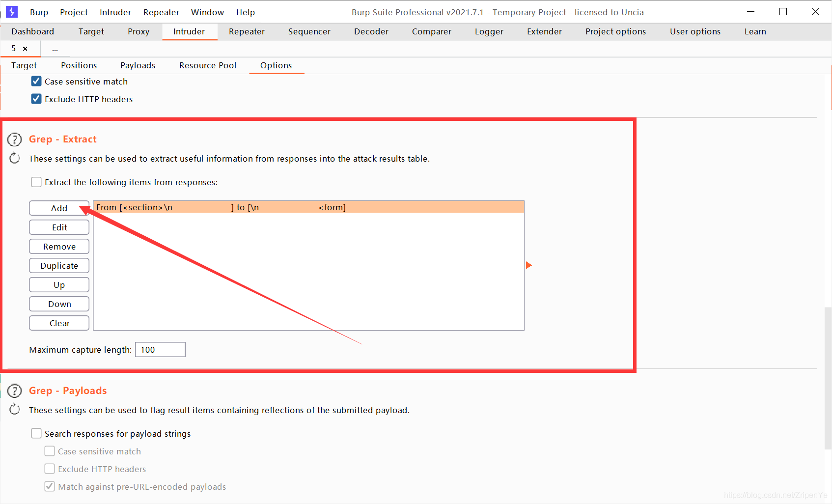Open the Intruder Target sub-tab

[x=24, y=65]
